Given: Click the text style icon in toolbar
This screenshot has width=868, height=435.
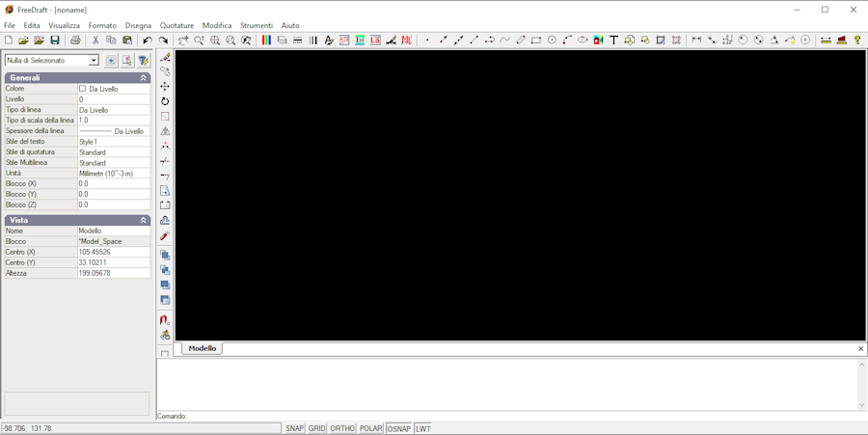Looking at the screenshot, I should coord(329,40).
